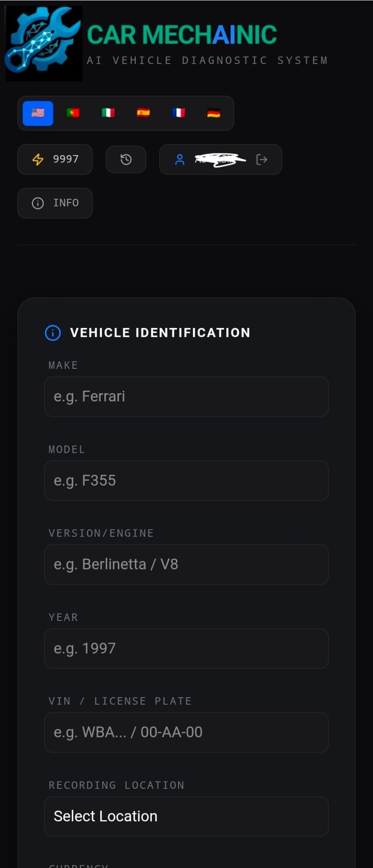Click the yellow lightning icon showing 9997
Screen dimensions: 373x868
tap(38, 159)
